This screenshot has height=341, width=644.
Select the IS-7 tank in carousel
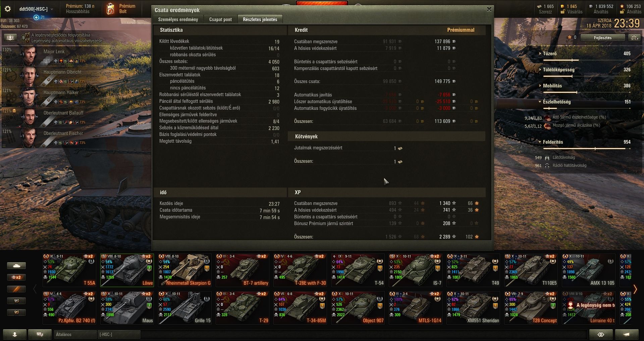[416, 270]
